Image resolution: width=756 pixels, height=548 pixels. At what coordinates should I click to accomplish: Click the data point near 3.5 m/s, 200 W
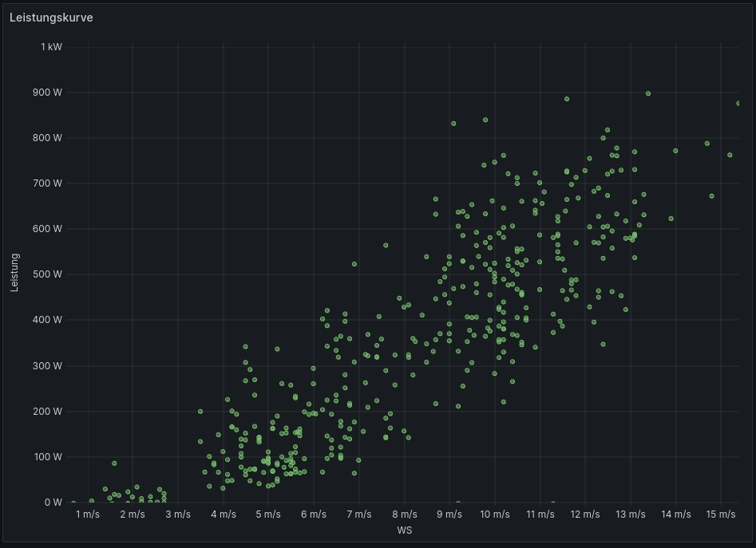coord(200,412)
